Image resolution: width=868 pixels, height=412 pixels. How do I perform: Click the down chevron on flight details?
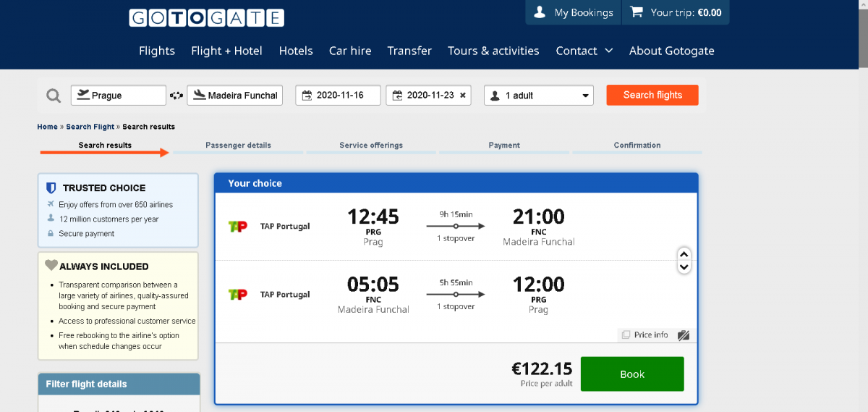point(684,267)
